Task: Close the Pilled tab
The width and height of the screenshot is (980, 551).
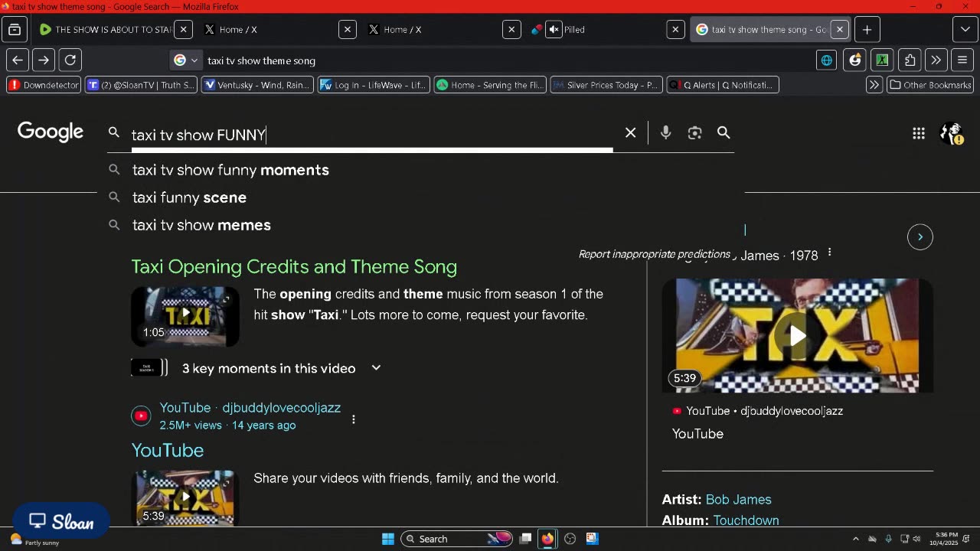Action: pyautogui.click(x=675, y=30)
